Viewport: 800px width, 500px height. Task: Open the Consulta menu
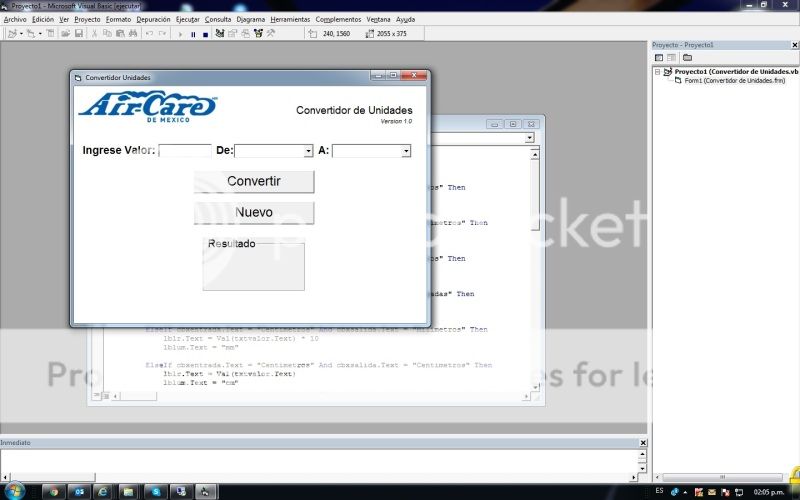(x=218, y=19)
